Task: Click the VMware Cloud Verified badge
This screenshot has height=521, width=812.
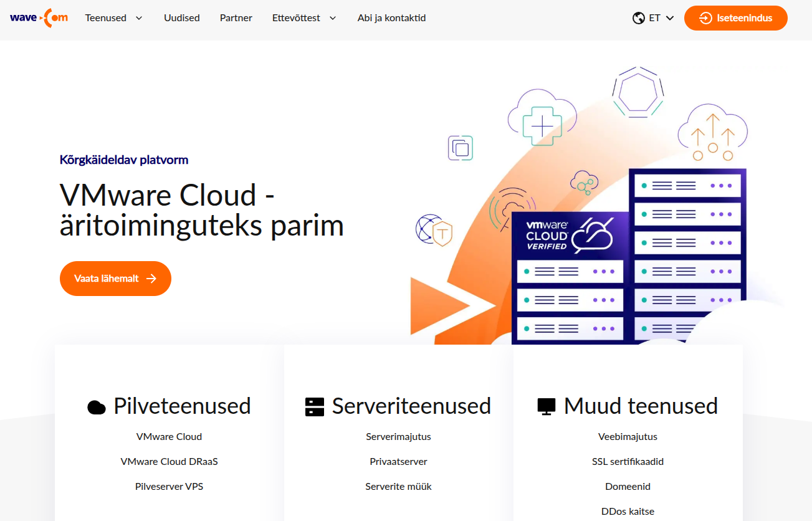Action: 568,234
